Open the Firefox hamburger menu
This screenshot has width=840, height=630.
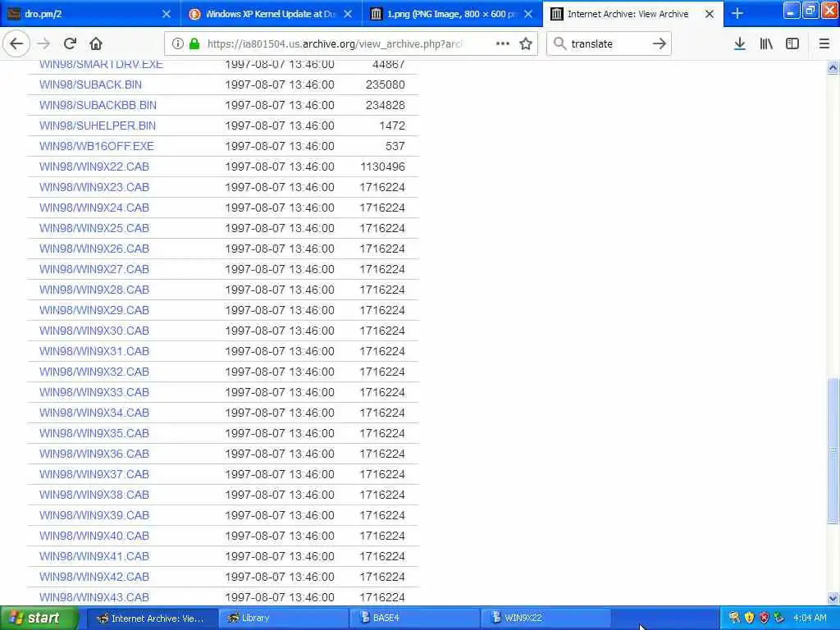point(824,44)
